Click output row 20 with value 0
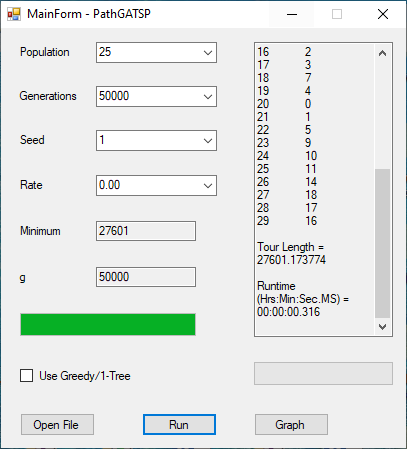Viewport: 407px width, 449px height. point(284,104)
